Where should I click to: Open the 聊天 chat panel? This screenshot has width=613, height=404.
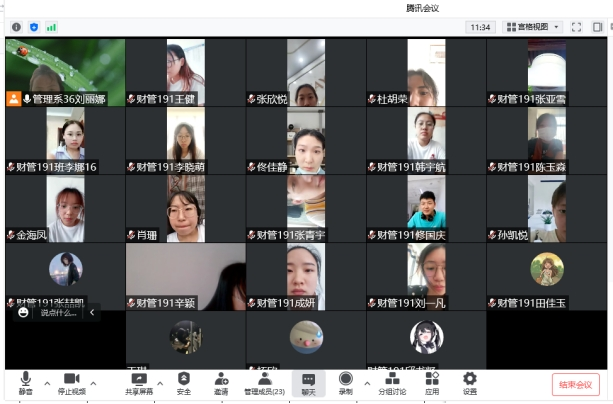308,383
